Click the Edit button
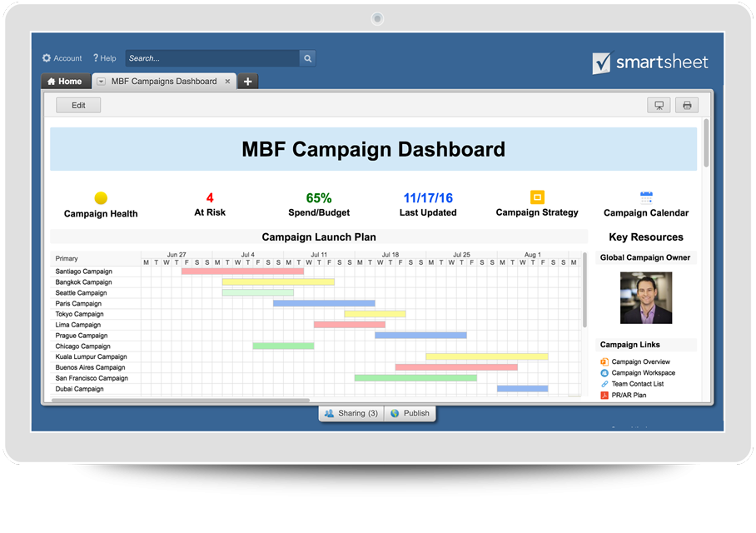The height and width of the screenshot is (533, 756). 78,105
